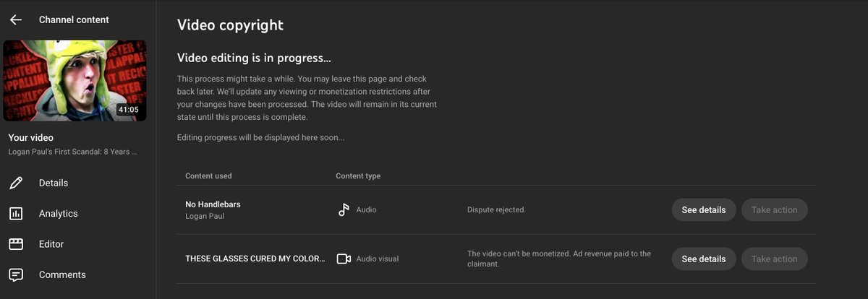
Task: Click Take action for No Handlebars
Action: [774, 210]
